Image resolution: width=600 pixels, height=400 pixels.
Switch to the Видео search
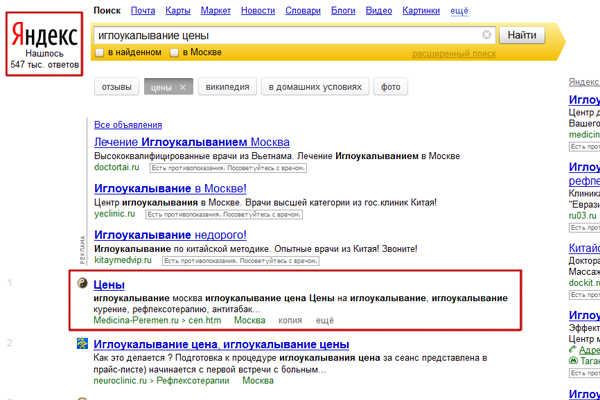coord(379,11)
